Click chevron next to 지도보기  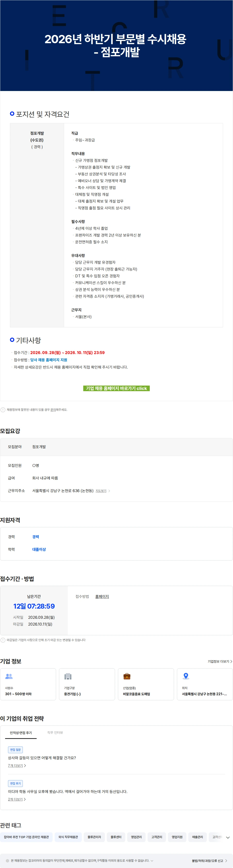click(x=109, y=491)
